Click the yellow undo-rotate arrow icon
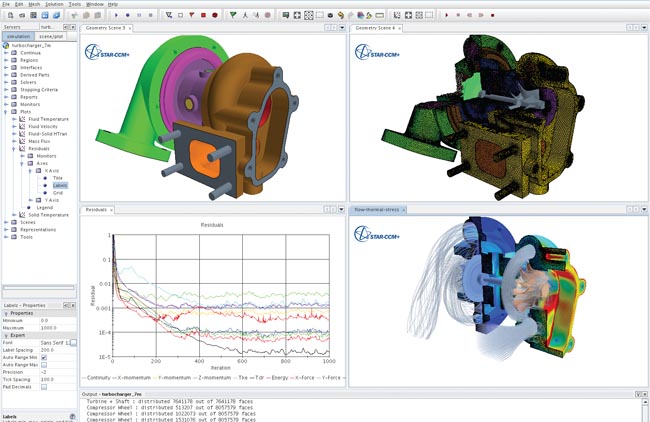 click(x=341, y=15)
